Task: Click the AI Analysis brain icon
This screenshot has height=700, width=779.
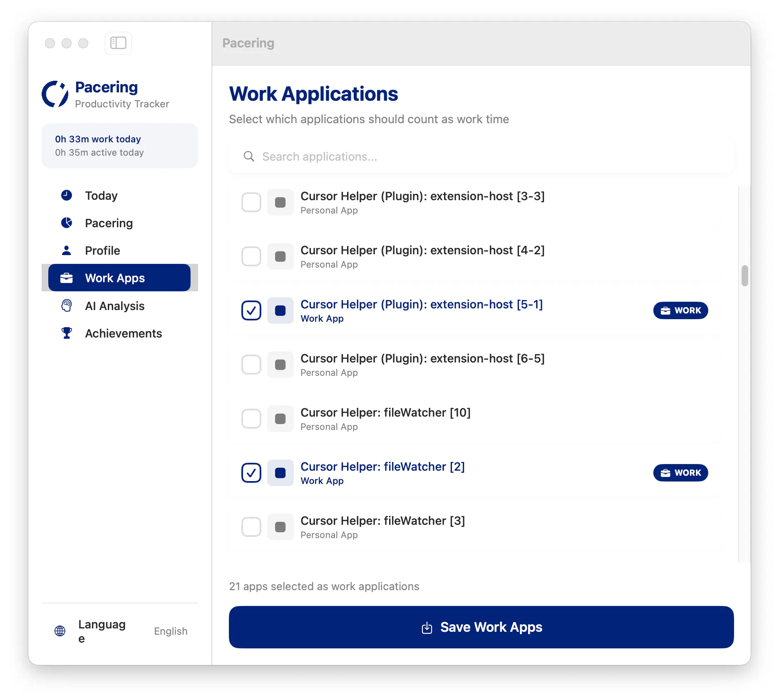Action: tap(67, 305)
